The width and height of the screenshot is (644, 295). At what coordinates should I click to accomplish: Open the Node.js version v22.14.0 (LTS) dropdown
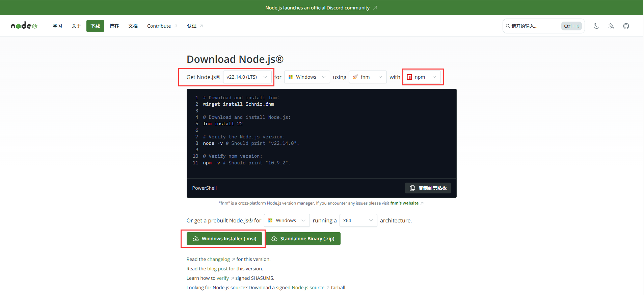(x=247, y=77)
